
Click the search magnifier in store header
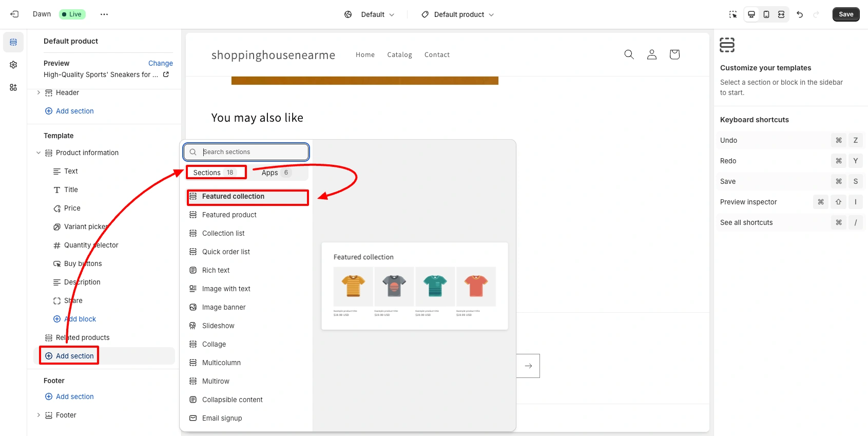coord(629,54)
